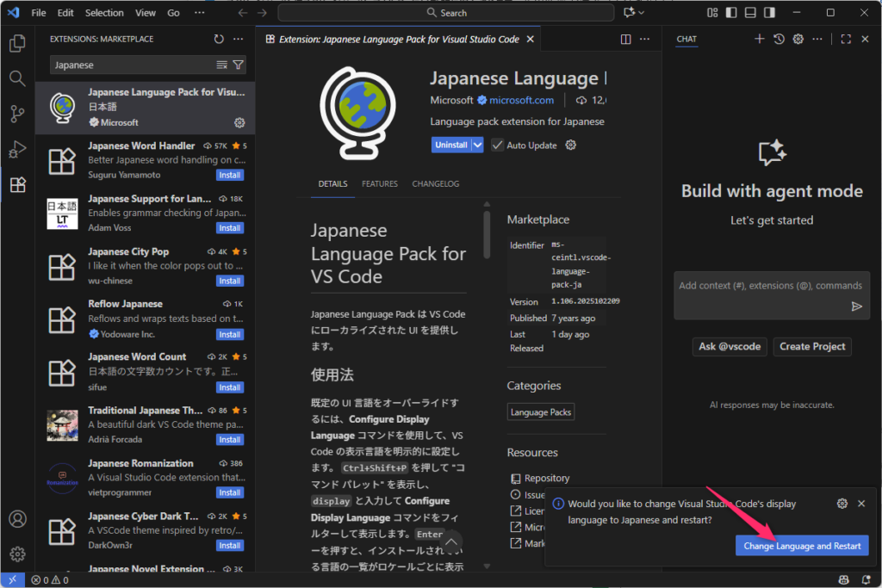
Task: Open the Explorer view in activity bar
Action: click(16, 43)
